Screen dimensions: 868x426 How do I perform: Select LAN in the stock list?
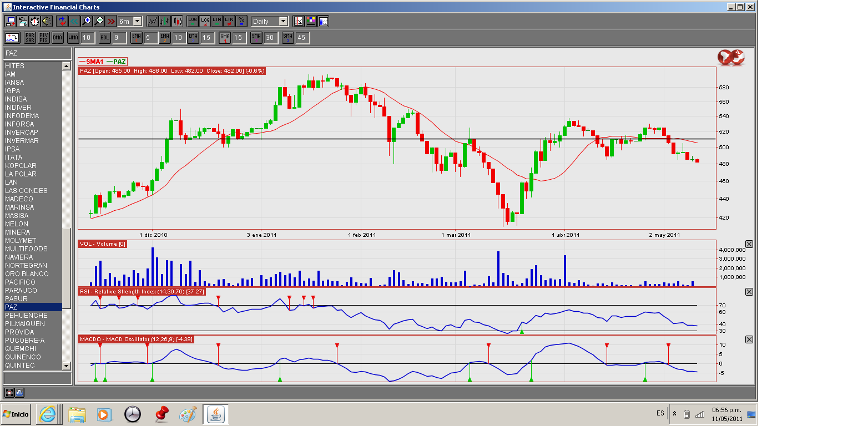click(11, 182)
